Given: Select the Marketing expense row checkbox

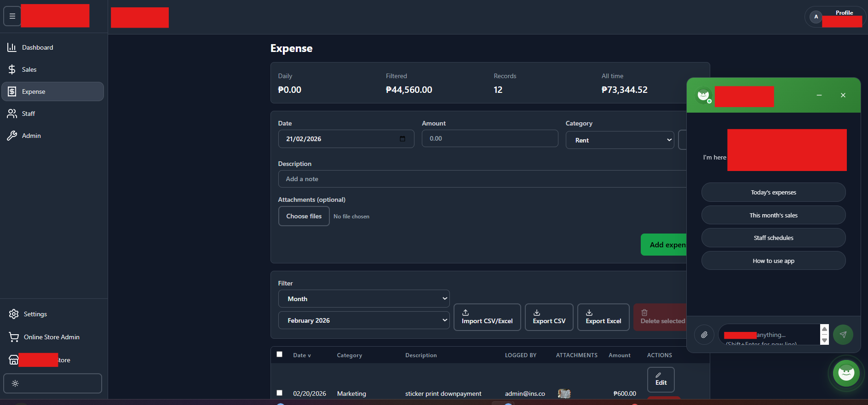Looking at the screenshot, I should click(x=279, y=393).
